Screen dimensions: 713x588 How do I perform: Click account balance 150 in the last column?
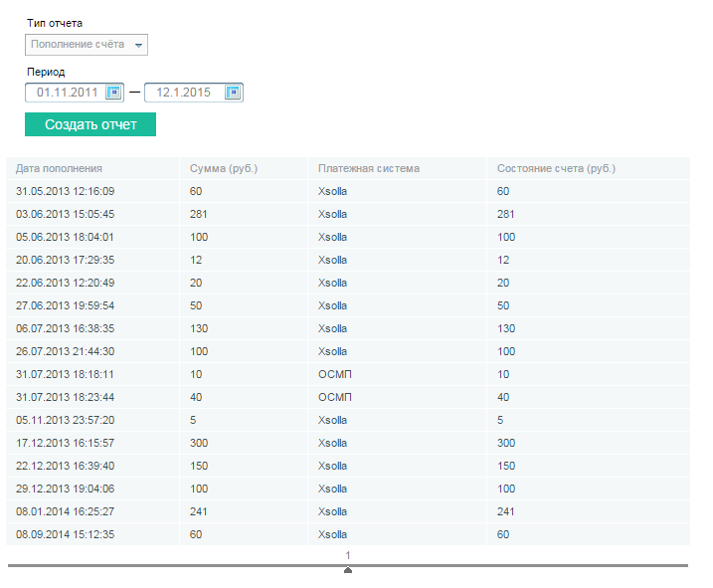(506, 466)
